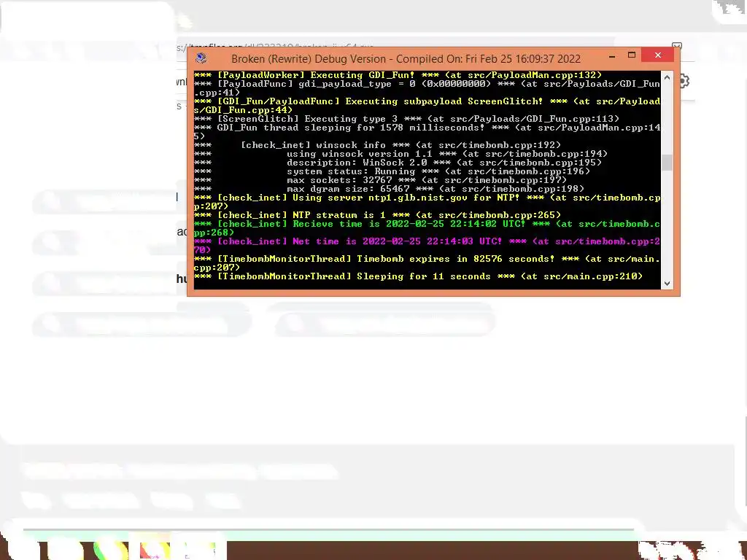747x560 pixels.
Task: Click the console vertical scrollbar thumb
Action: pyautogui.click(x=667, y=163)
